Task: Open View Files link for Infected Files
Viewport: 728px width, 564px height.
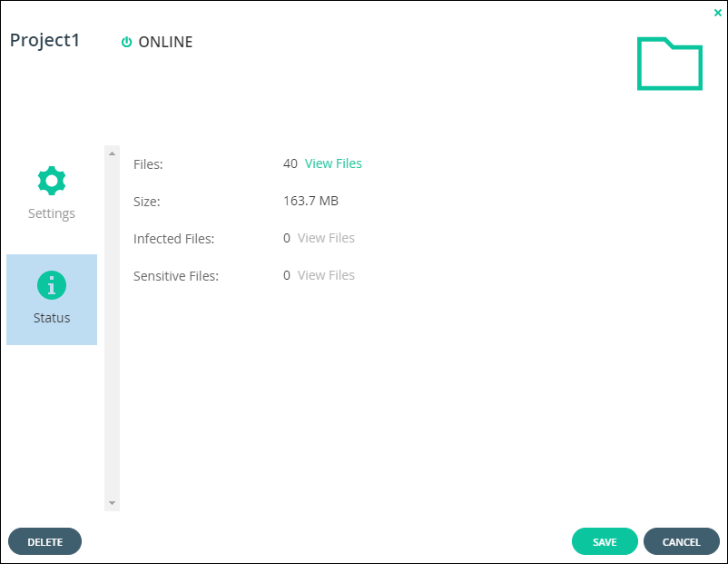Action: 326,238
